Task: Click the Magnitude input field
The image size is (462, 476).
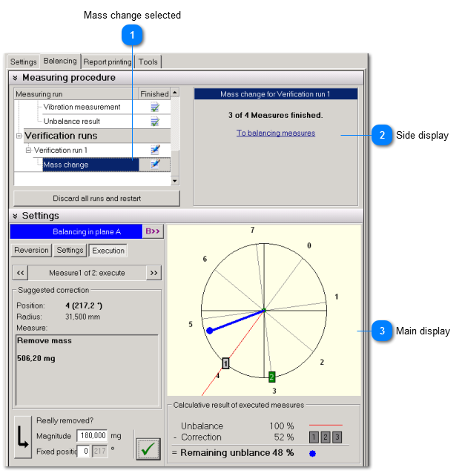Action: 92,435
